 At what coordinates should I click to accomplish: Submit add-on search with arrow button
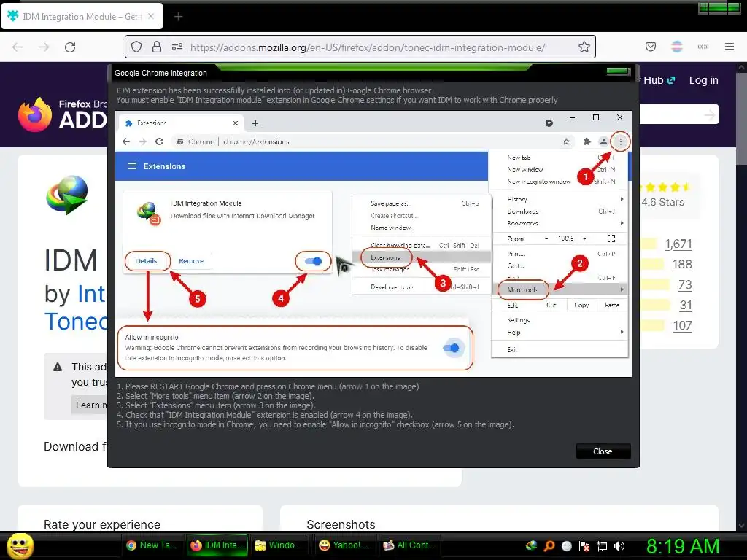coord(710,114)
